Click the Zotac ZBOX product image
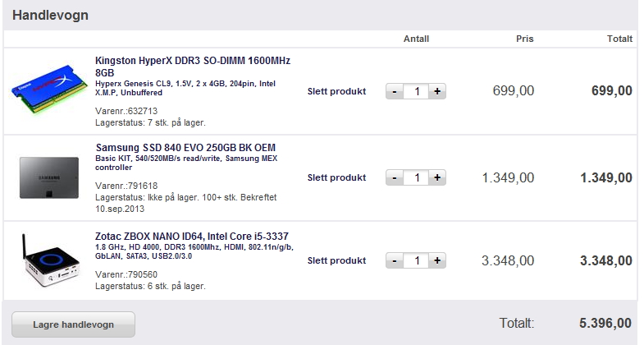 coord(48,260)
